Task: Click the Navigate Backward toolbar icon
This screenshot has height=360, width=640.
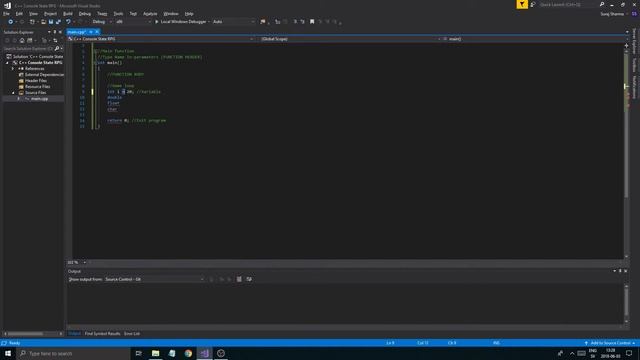Action: pyautogui.click(x=11, y=22)
